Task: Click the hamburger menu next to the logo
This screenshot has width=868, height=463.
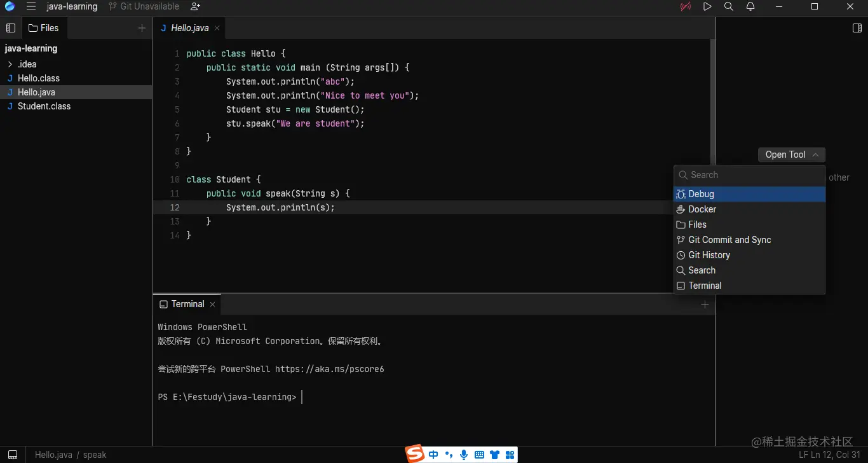Action: coord(31,7)
